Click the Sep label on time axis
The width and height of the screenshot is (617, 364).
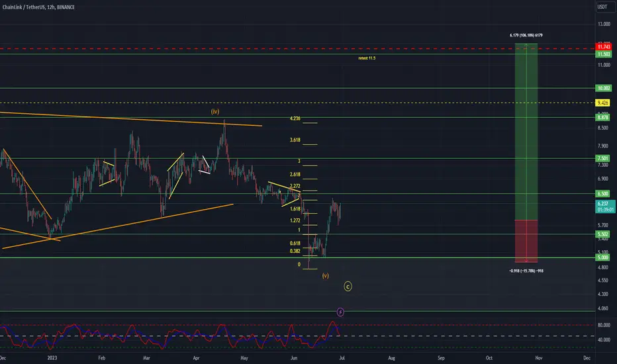click(441, 357)
